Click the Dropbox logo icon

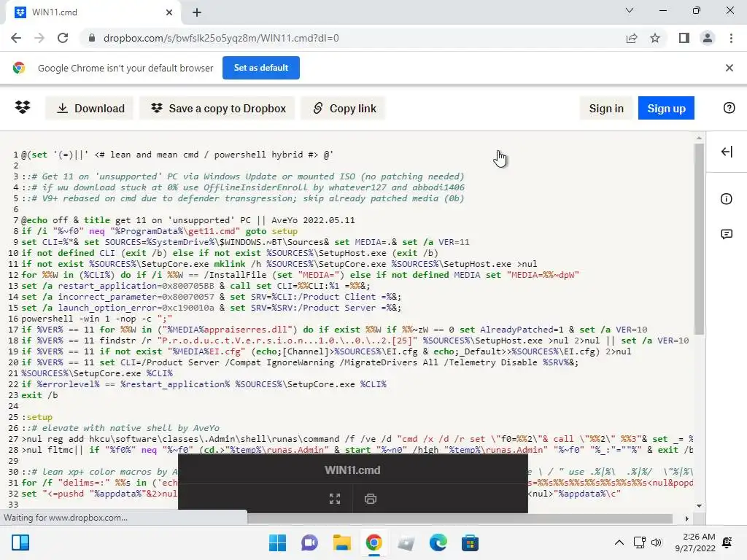tap(23, 108)
